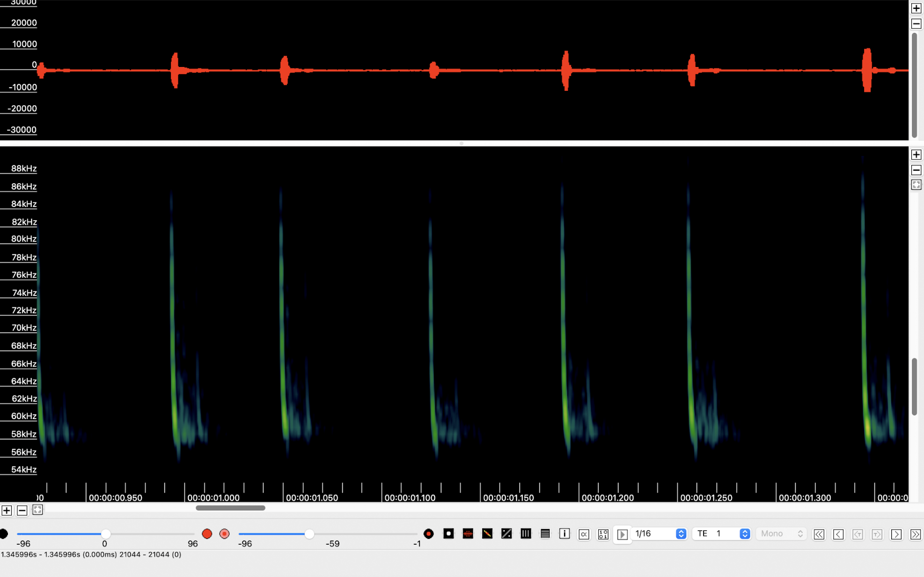This screenshot has width=924, height=577.
Task: Set the gain slider handle at zero
Action: tap(105, 533)
